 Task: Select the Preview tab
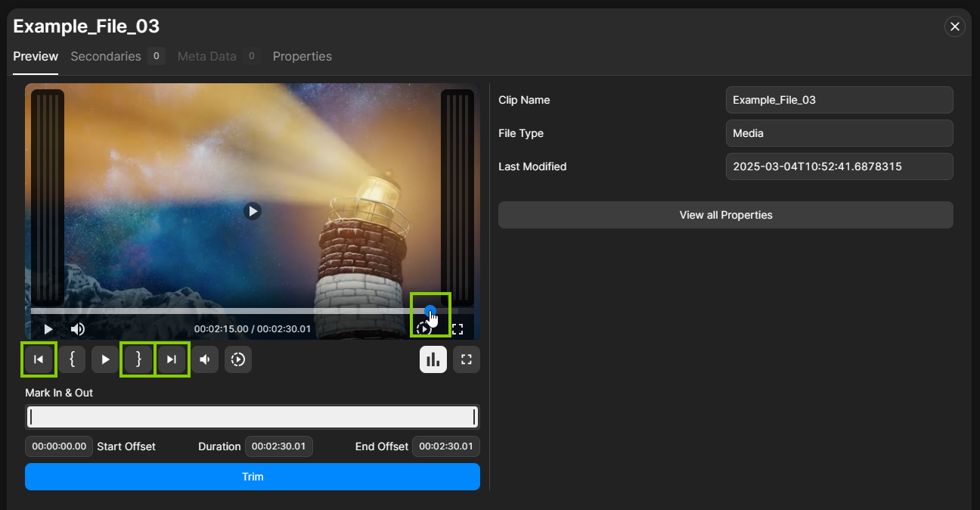point(35,56)
